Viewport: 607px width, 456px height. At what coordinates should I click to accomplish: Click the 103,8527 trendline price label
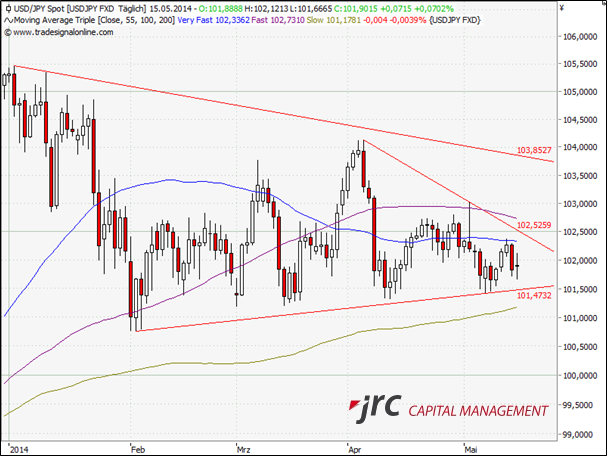pyautogui.click(x=534, y=150)
